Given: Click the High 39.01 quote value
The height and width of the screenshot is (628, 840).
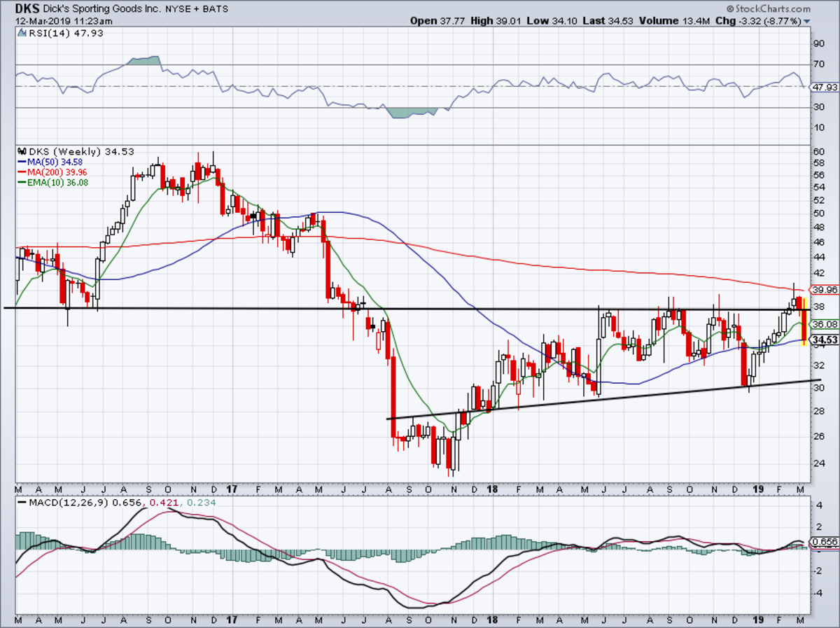Looking at the screenshot, I should (x=496, y=21).
